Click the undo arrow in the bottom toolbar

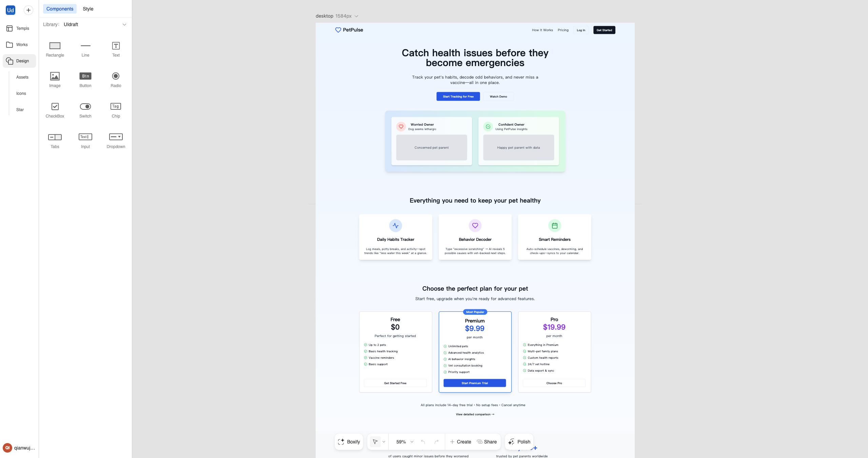click(x=422, y=442)
